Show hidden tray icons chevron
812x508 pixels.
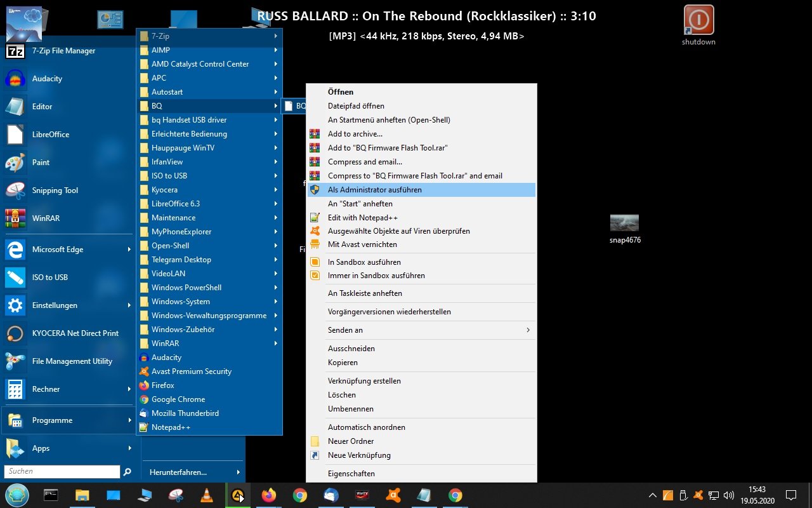tap(652, 495)
